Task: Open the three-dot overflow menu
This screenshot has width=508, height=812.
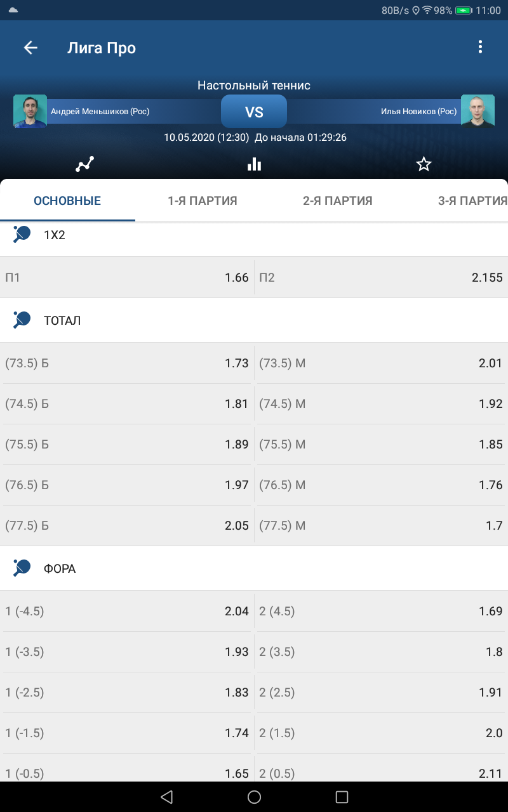Action: click(480, 47)
